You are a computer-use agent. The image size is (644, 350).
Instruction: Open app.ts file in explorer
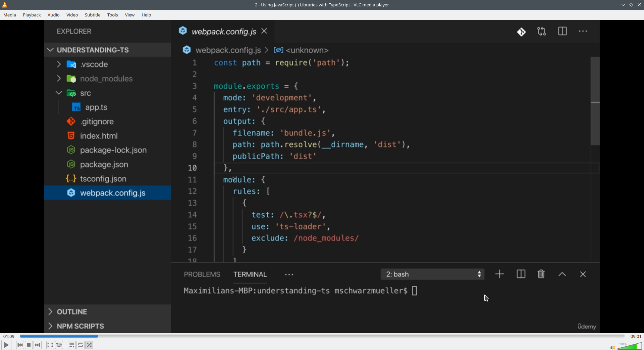[107, 107]
